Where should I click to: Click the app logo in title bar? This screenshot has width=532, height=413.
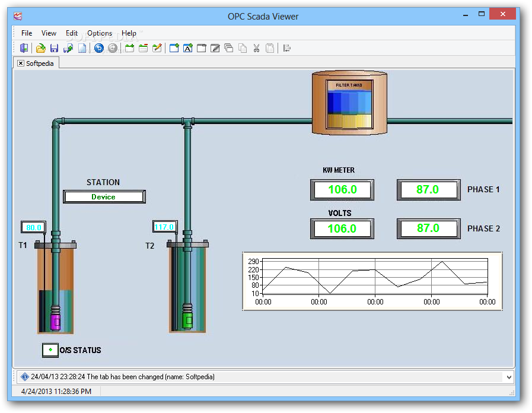coord(18,16)
